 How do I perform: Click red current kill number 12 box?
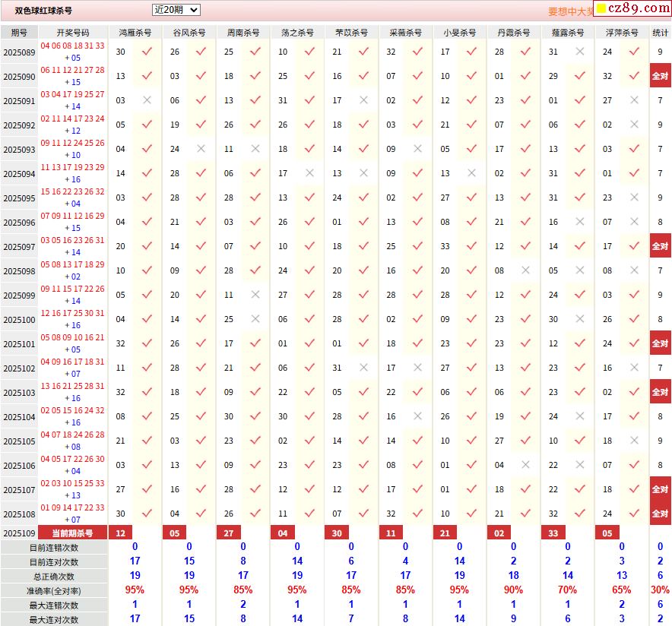click(x=120, y=533)
